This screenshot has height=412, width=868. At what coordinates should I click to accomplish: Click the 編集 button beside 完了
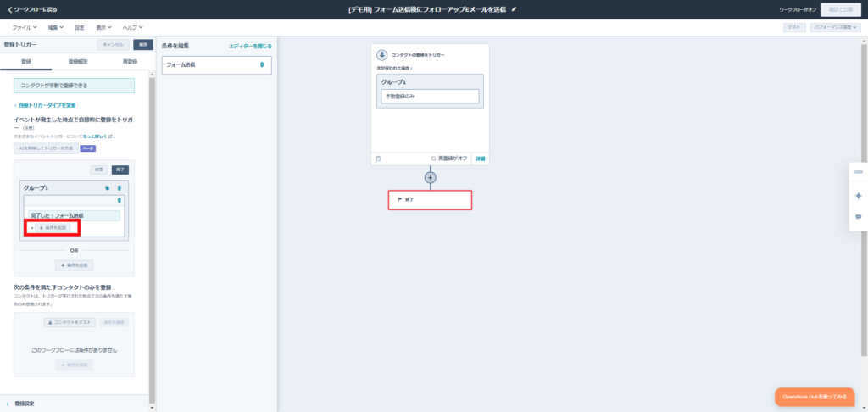99,170
